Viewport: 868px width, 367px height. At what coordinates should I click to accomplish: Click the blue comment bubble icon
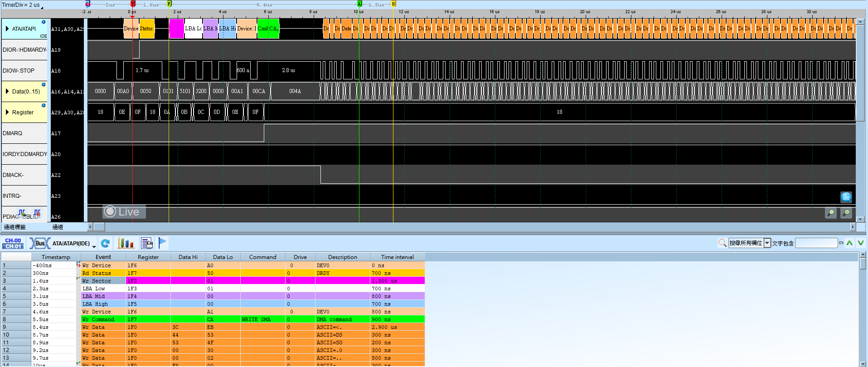pos(846,197)
